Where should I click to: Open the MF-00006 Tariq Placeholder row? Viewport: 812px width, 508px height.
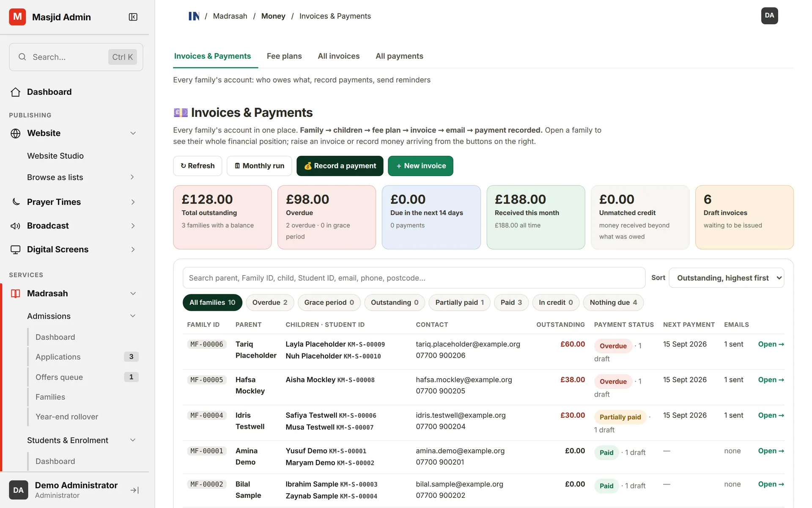(x=771, y=344)
